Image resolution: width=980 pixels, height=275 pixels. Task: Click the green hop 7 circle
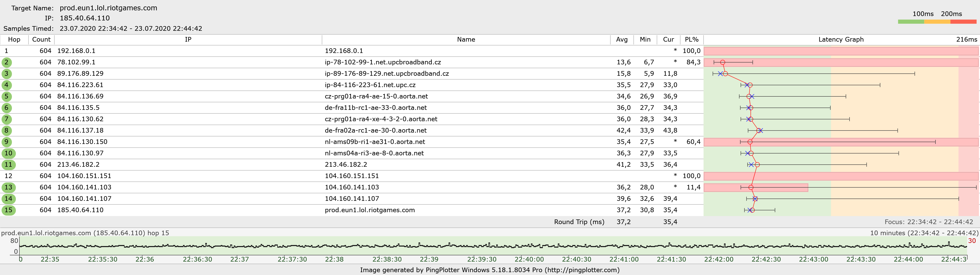6,119
